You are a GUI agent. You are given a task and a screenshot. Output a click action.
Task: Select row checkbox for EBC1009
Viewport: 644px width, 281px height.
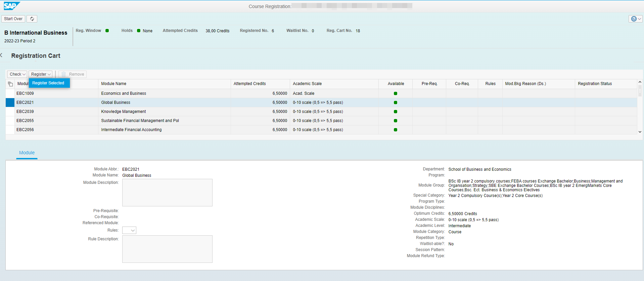10,93
